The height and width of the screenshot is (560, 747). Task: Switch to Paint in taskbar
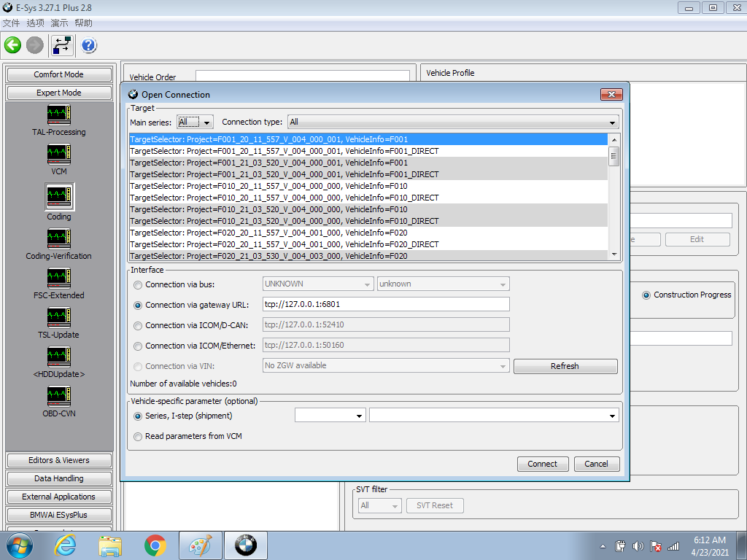(201, 545)
